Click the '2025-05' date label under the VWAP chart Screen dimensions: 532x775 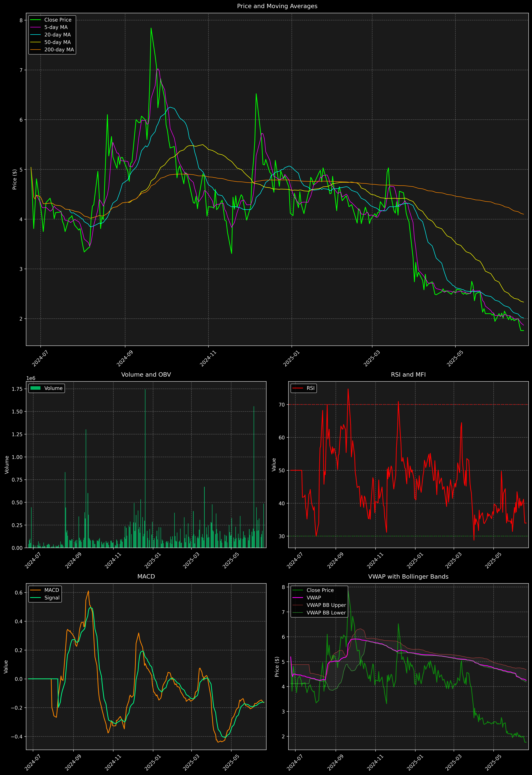(x=493, y=763)
